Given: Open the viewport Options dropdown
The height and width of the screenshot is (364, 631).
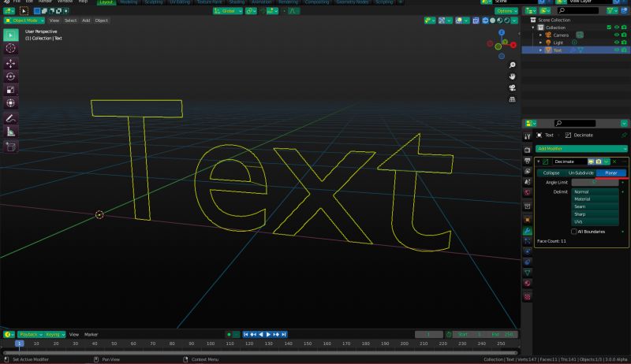Looking at the screenshot, I should coord(506,11).
